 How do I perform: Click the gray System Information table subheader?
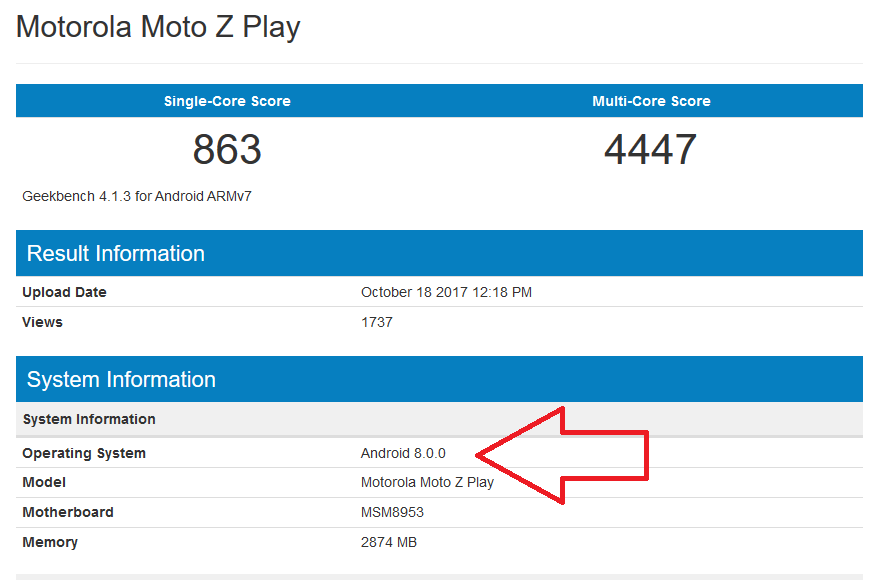tap(439, 419)
